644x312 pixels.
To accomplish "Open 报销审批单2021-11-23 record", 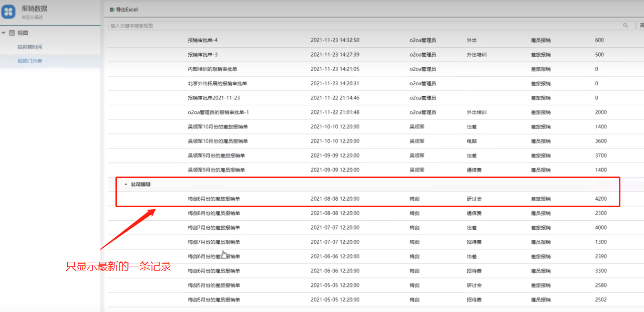I will pyautogui.click(x=214, y=98).
